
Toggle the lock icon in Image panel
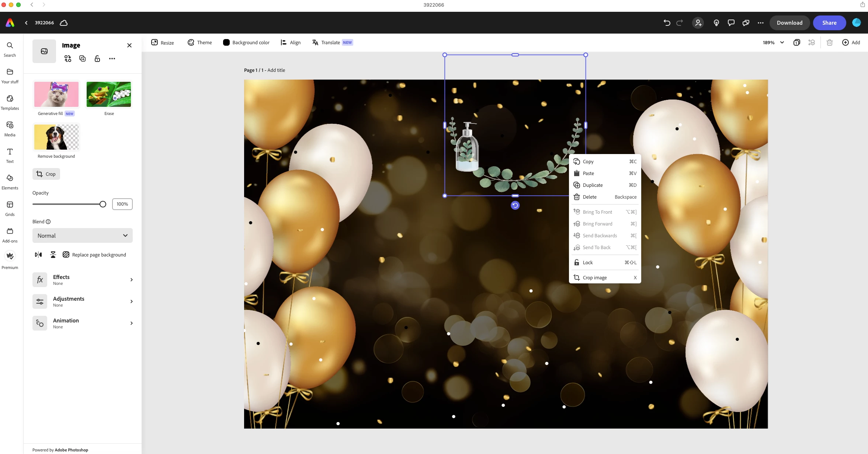tap(97, 59)
